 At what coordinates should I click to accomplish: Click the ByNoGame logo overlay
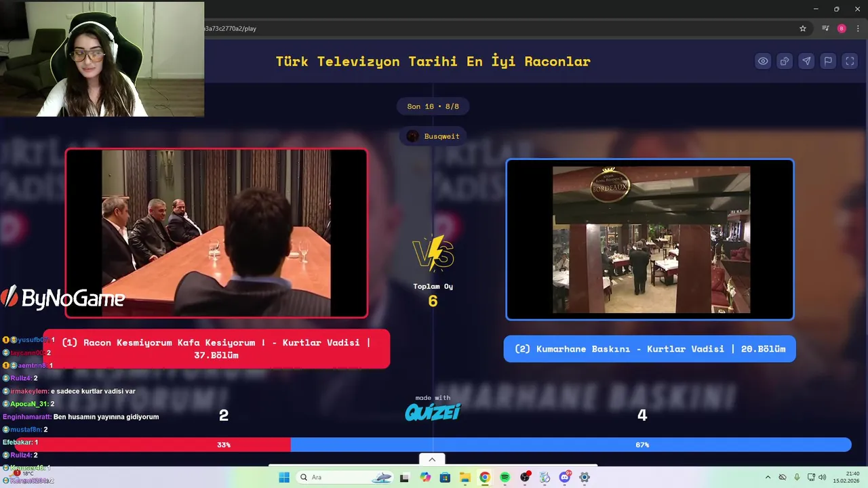click(x=63, y=298)
